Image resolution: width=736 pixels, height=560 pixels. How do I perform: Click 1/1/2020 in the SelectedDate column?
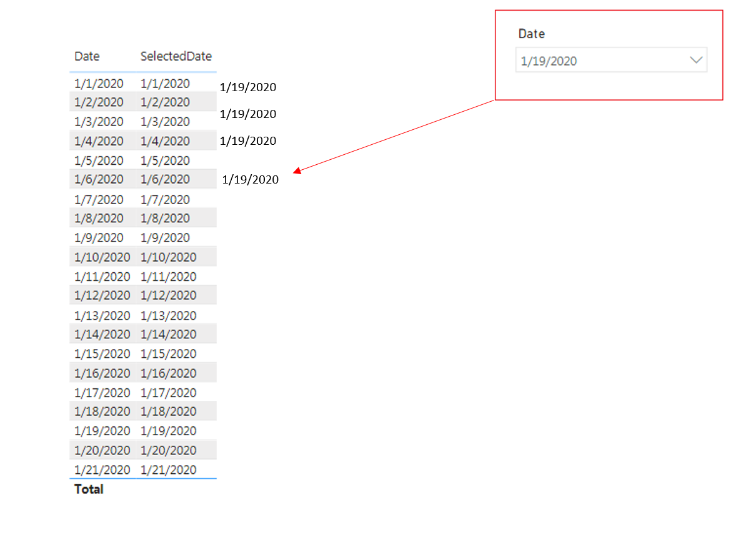[x=165, y=84]
